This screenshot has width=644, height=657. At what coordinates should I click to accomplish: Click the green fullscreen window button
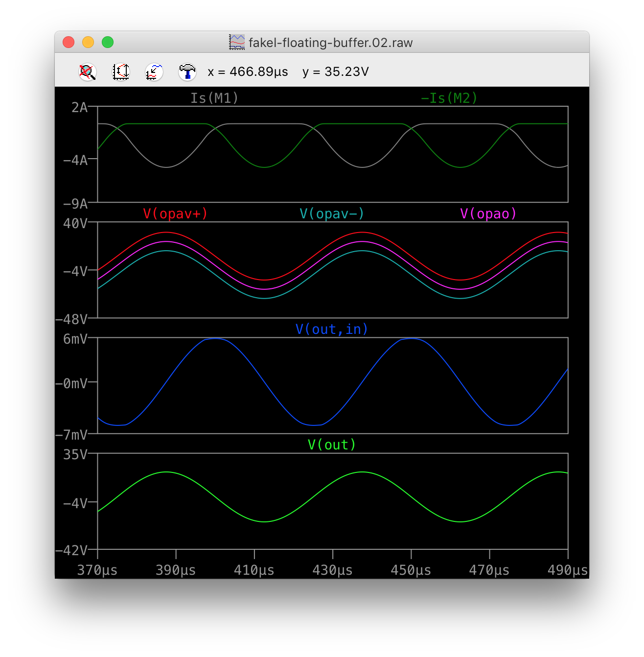tap(108, 42)
